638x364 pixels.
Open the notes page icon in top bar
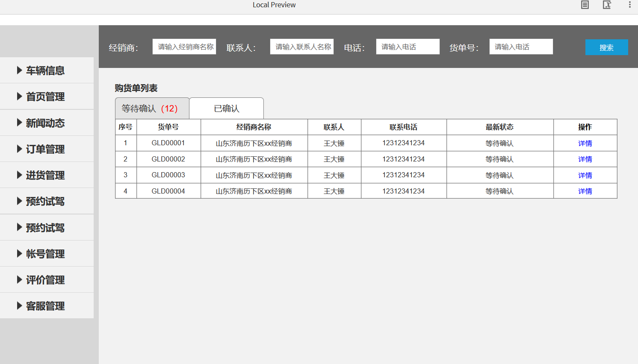click(x=585, y=5)
